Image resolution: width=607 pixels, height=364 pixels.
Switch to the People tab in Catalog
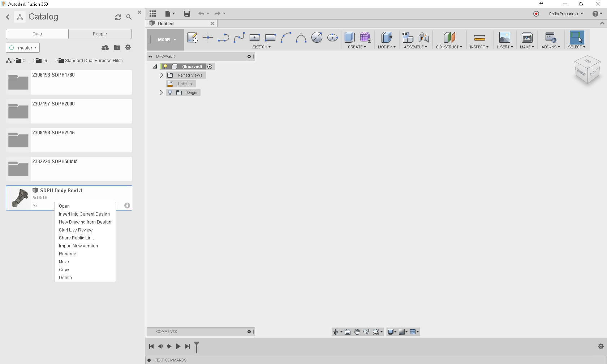(x=100, y=34)
